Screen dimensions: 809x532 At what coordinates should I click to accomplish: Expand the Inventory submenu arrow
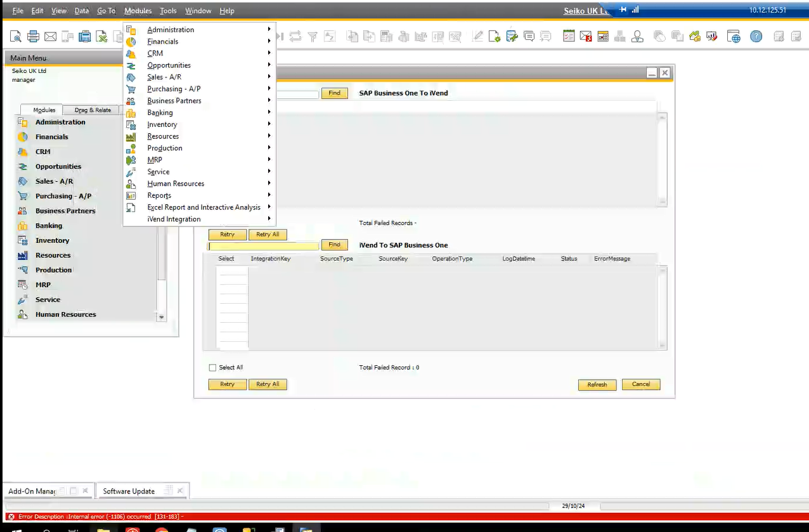[269, 124]
